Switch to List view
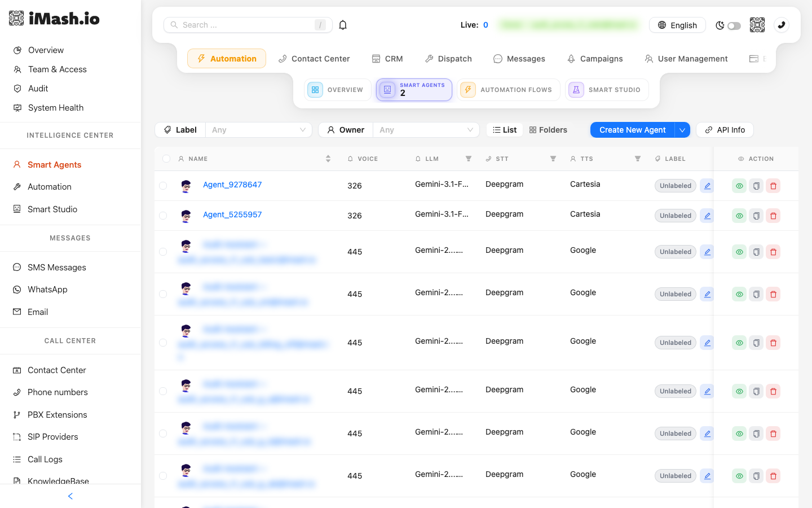The image size is (812, 508). [x=505, y=130]
